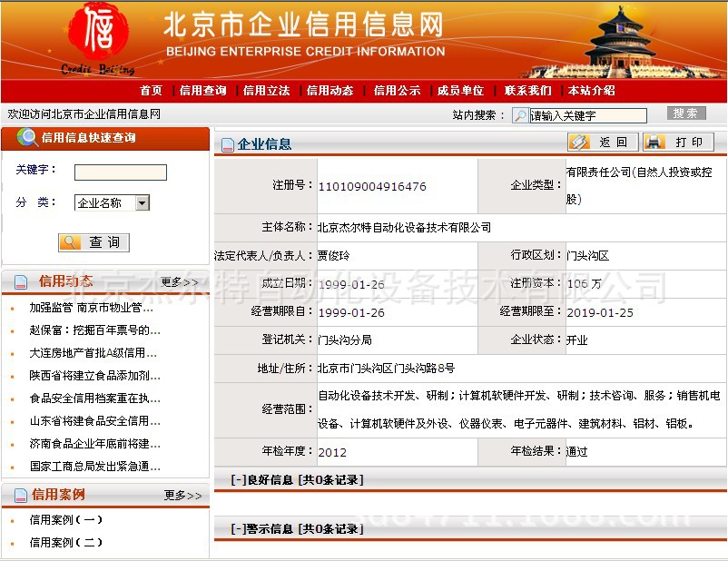The image size is (728, 561).
Task: Open news 食品安全信用档案重在执…
Action: 95,399
